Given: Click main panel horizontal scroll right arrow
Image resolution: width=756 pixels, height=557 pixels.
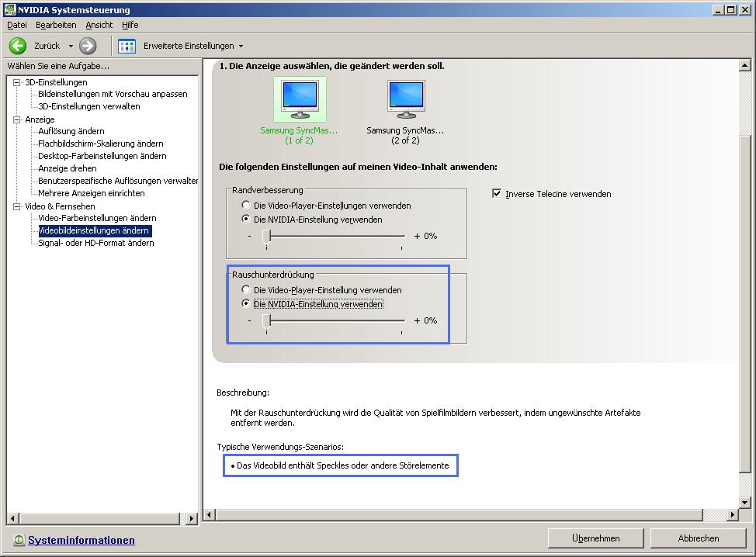Looking at the screenshot, I should [x=733, y=514].
